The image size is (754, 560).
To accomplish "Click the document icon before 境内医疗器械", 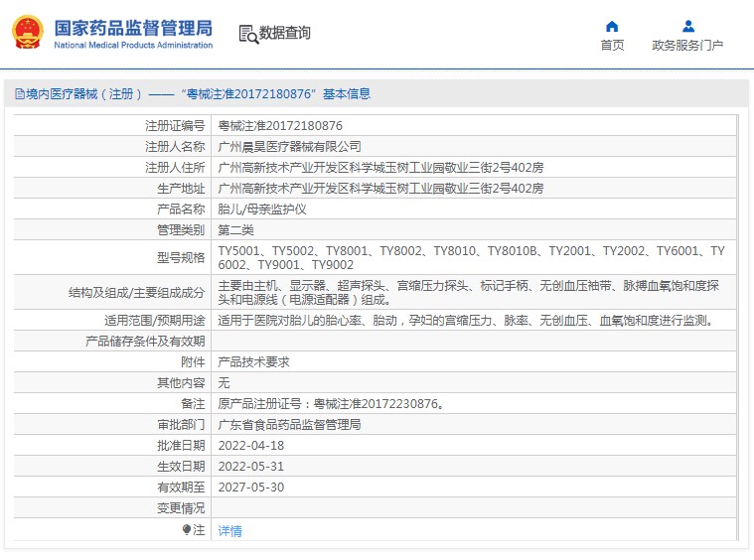I will coord(19,93).
